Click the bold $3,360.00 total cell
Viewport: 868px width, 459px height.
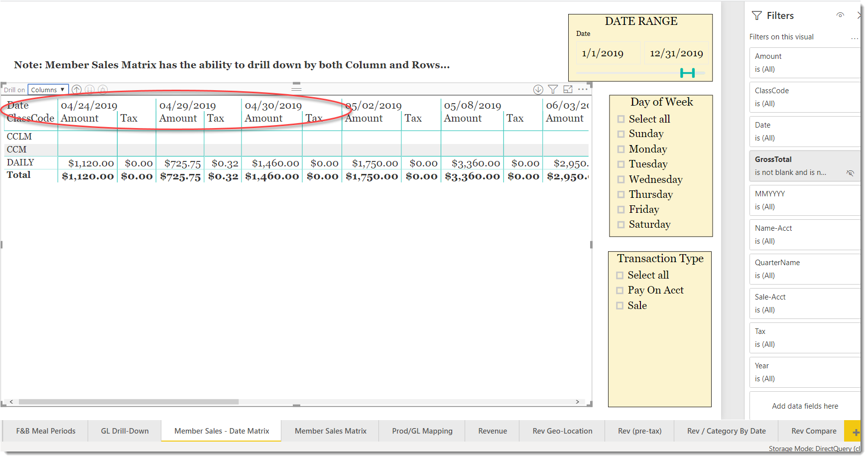pyautogui.click(x=472, y=176)
